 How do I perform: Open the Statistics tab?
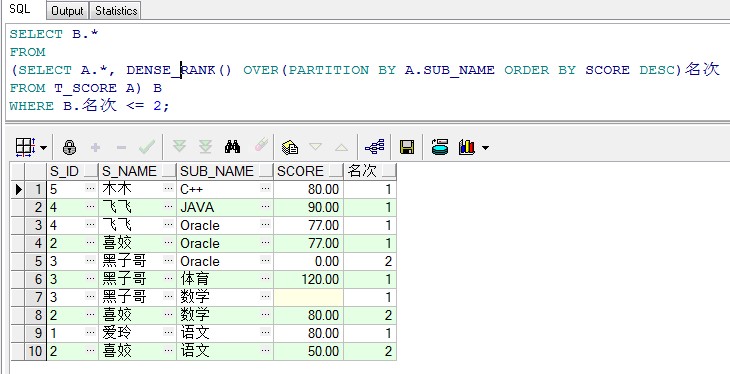pos(116,11)
